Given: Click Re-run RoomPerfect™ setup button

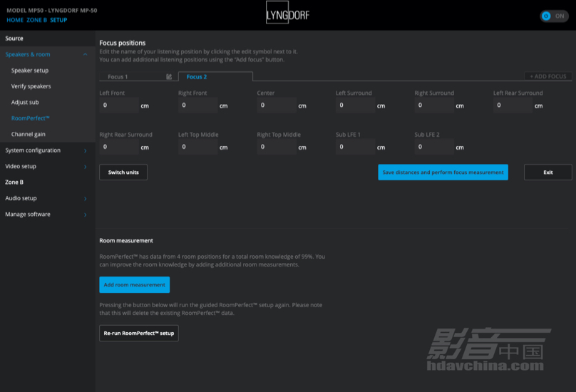Looking at the screenshot, I should pos(139,334).
